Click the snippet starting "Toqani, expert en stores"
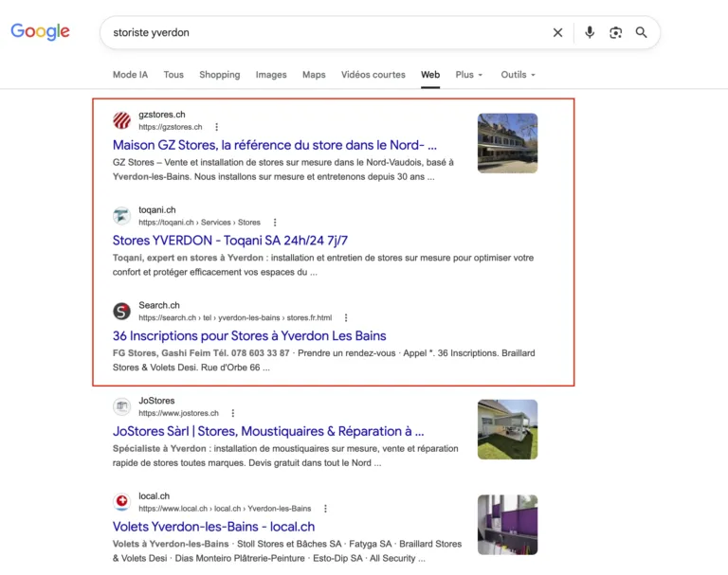Viewport: 728px width, 575px height. tap(323, 264)
